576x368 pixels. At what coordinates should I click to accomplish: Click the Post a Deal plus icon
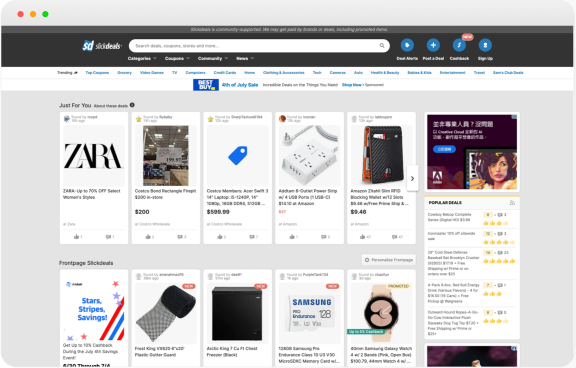[433, 45]
